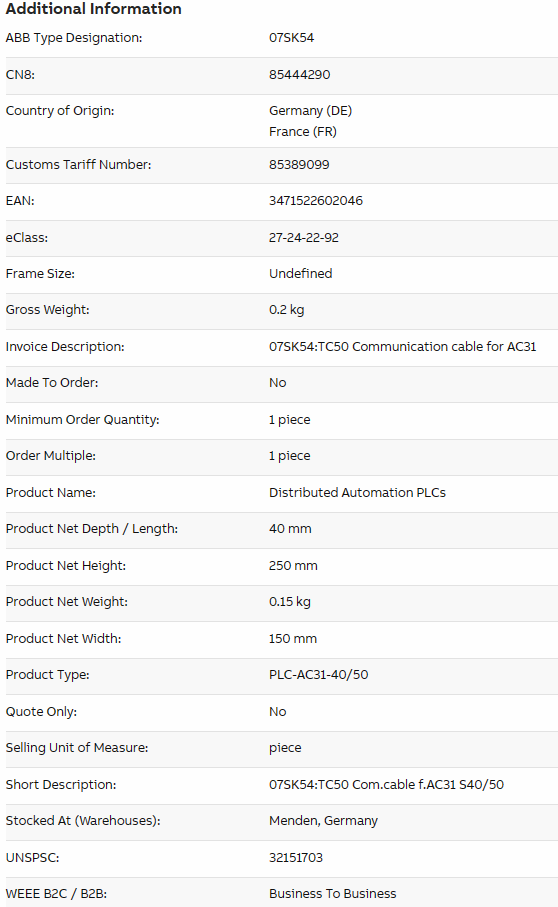The height and width of the screenshot is (907, 558).
Task: Select UNSPSC code 32151703
Action: click(296, 857)
